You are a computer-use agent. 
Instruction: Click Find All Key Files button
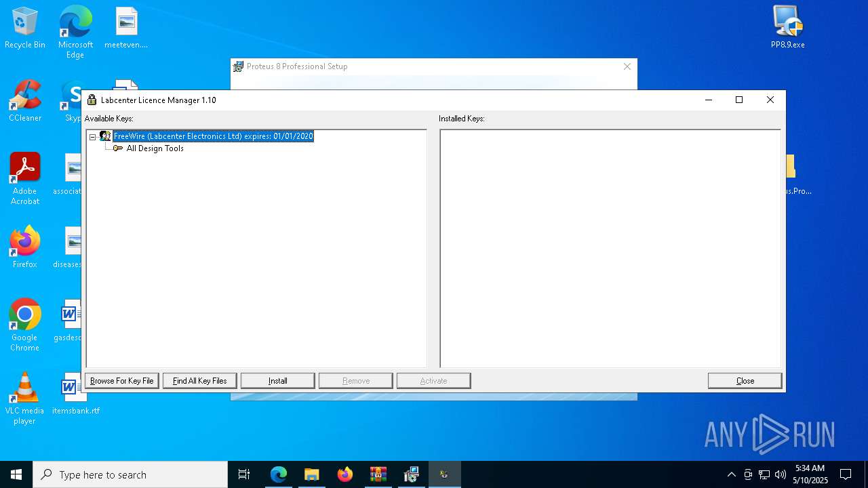click(x=200, y=381)
